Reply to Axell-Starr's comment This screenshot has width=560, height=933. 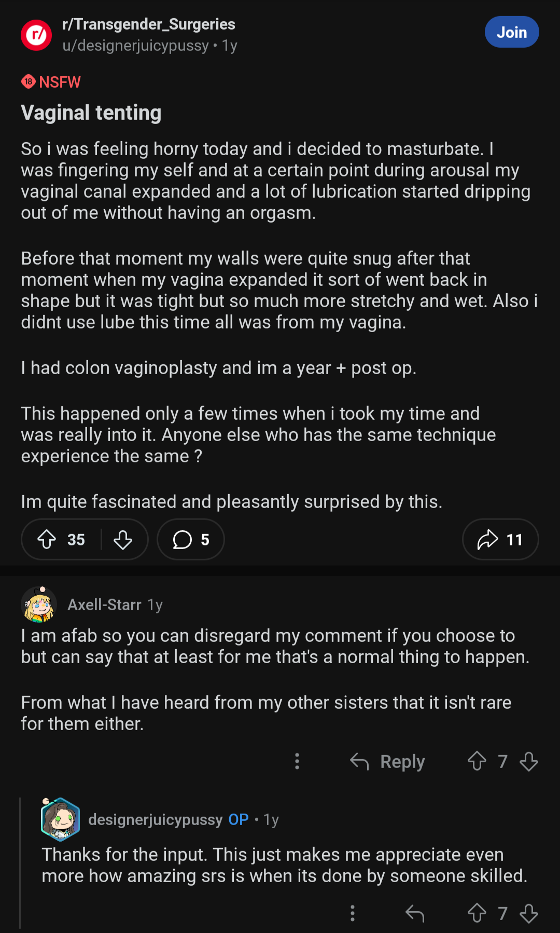[388, 761]
